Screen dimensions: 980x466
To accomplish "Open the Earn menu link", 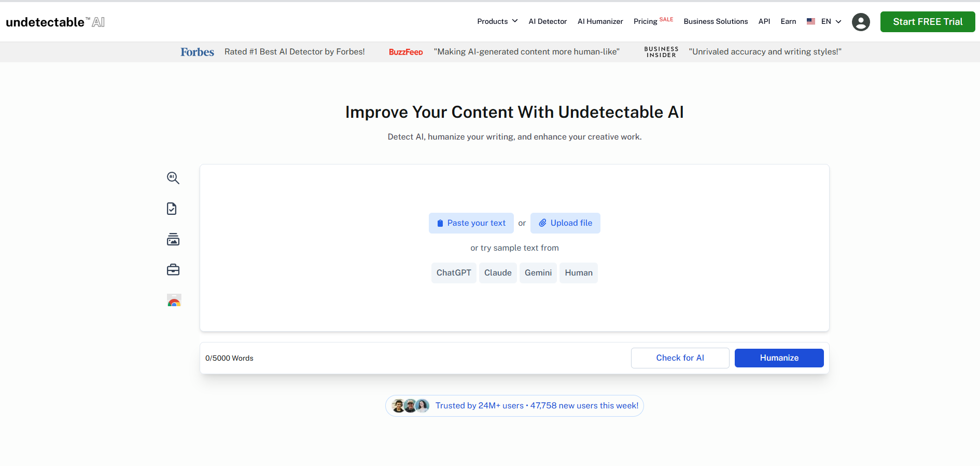I will pyautogui.click(x=788, y=21).
